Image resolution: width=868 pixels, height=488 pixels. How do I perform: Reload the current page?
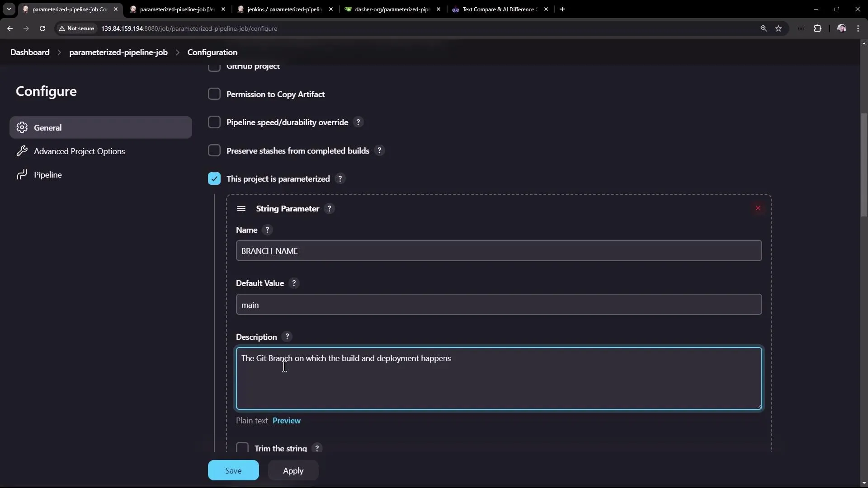point(42,28)
